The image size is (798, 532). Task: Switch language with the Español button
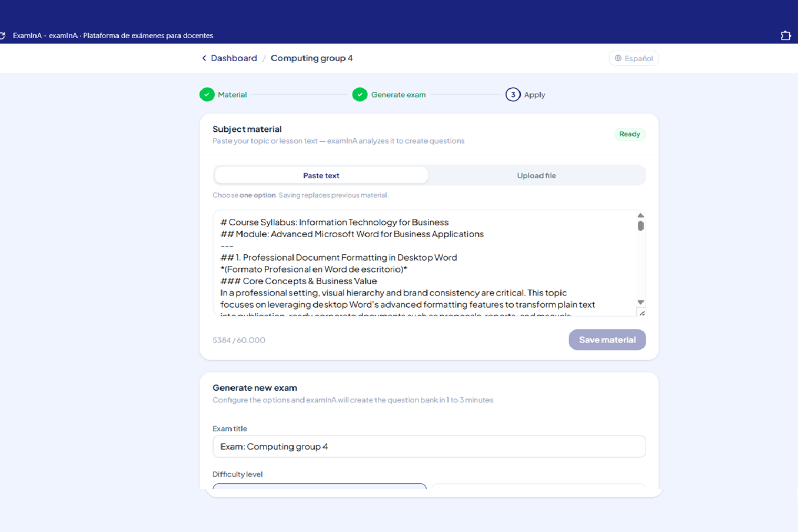point(634,58)
